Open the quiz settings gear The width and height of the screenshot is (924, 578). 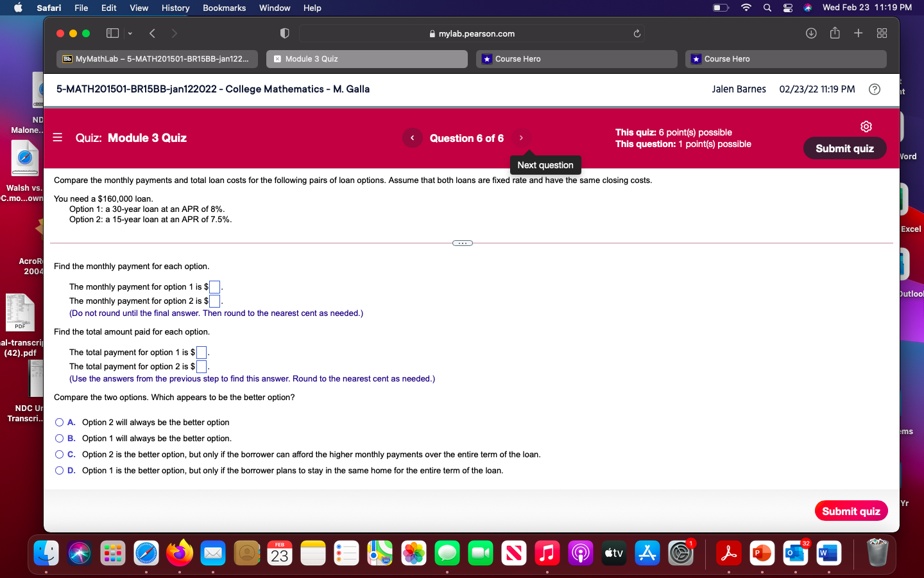[x=866, y=127]
